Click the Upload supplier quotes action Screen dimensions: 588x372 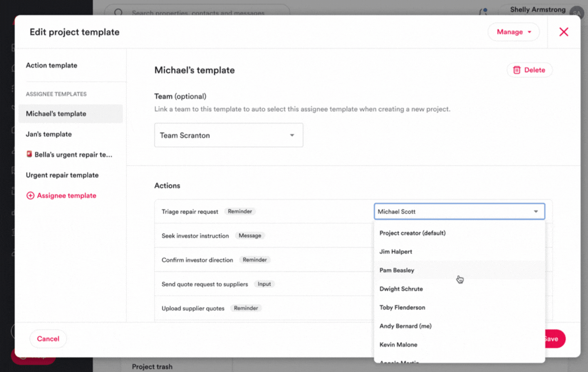(193, 308)
